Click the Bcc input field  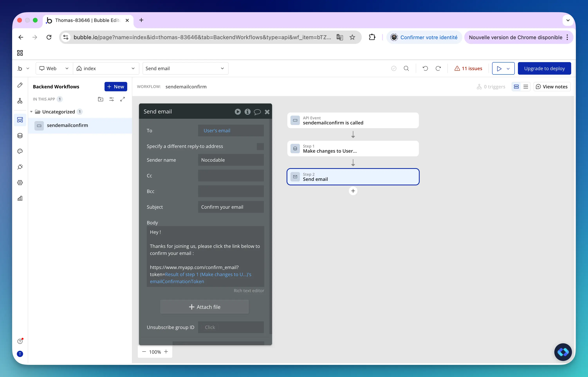[x=231, y=191]
